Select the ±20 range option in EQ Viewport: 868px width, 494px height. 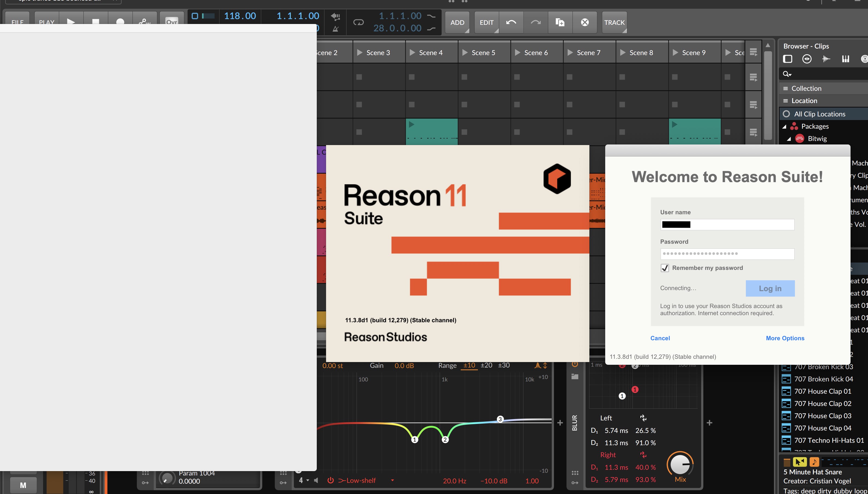point(486,365)
